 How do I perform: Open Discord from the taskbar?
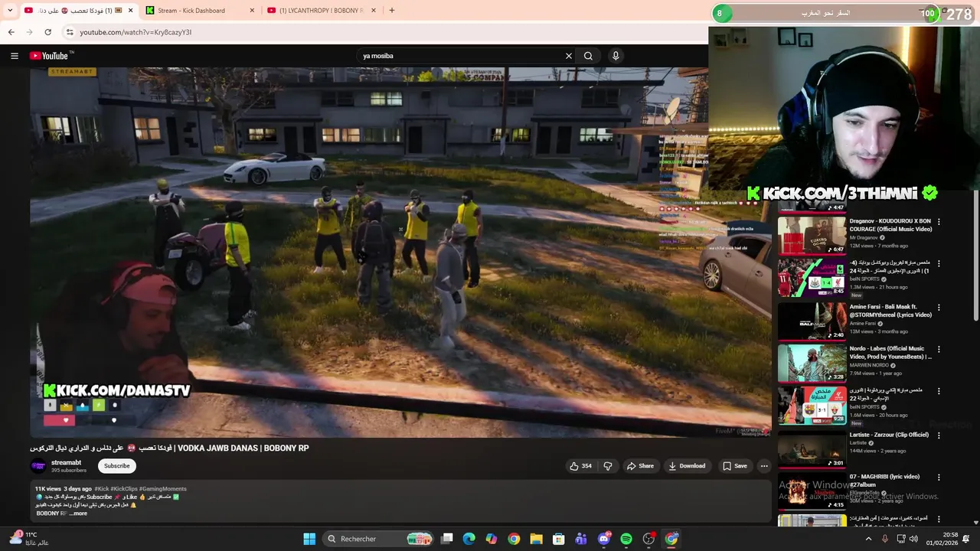tap(604, 539)
